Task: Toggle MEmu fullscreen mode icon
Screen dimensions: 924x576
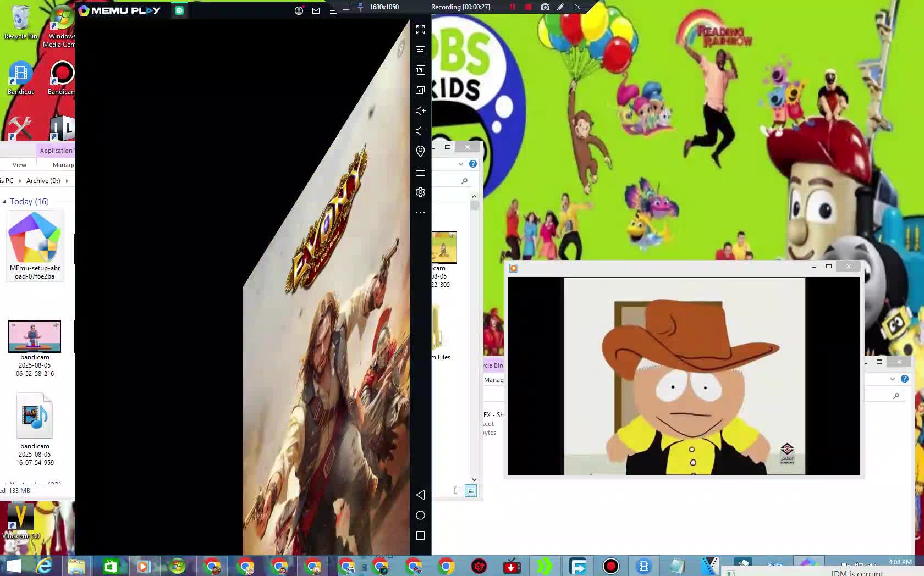Action: pyautogui.click(x=420, y=30)
